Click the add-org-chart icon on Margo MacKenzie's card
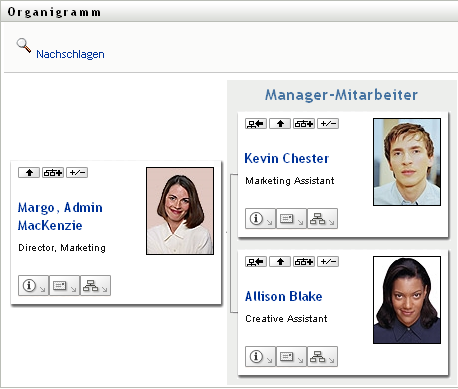 point(53,173)
